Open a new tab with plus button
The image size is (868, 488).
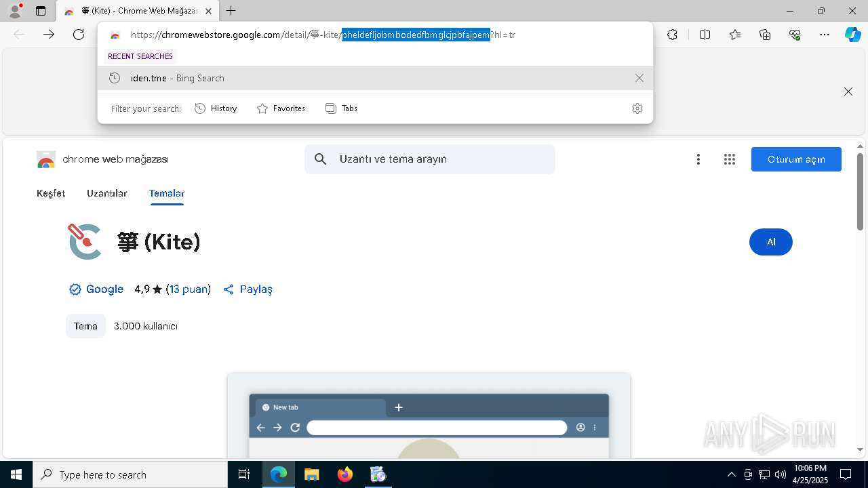[x=231, y=11]
